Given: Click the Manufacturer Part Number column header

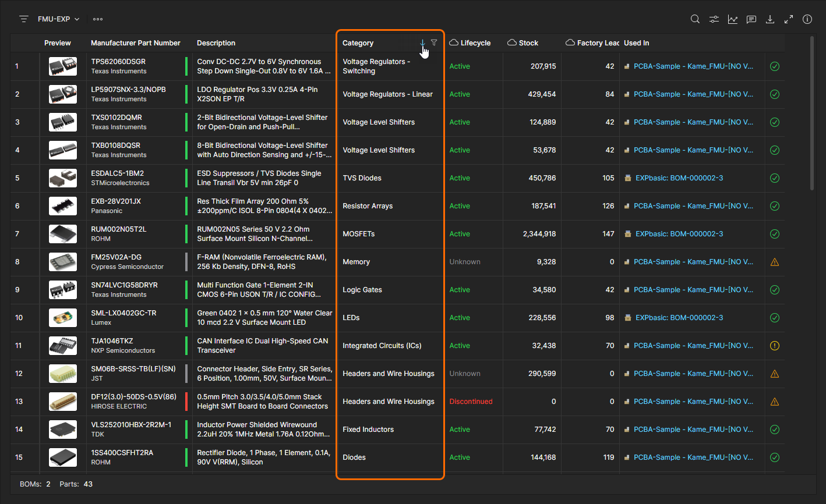Looking at the screenshot, I should coord(135,43).
